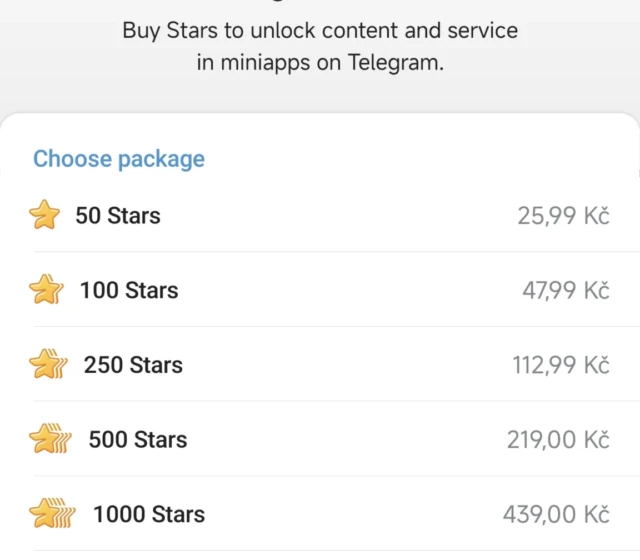Tap the 112,99 Kč price
The width and height of the screenshot is (640, 560).
click(x=560, y=365)
